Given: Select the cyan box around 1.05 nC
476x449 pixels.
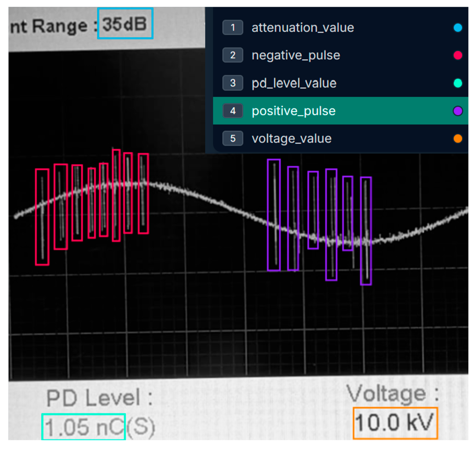Looking at the screenshot, I should coord(83,427).
